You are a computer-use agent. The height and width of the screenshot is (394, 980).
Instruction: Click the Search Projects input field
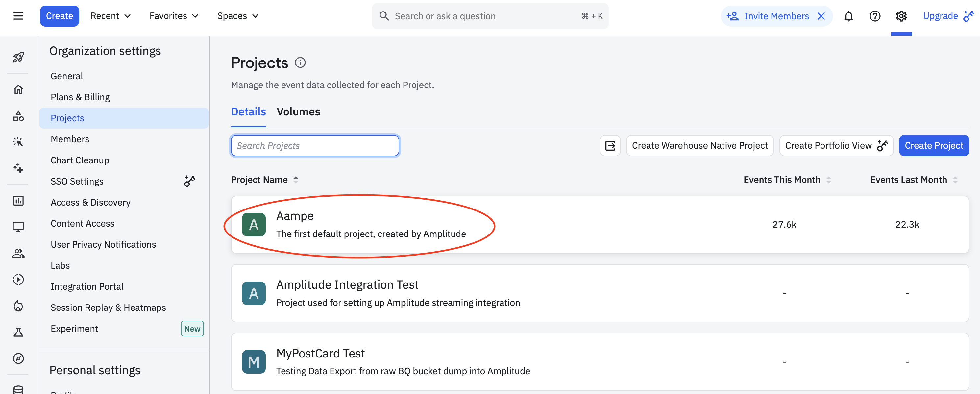click(315, 146)
